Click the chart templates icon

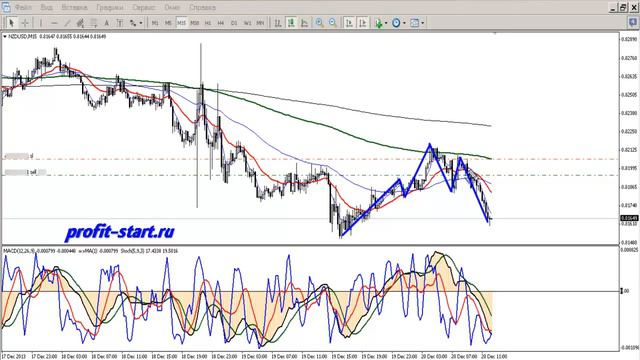(414, 23)
